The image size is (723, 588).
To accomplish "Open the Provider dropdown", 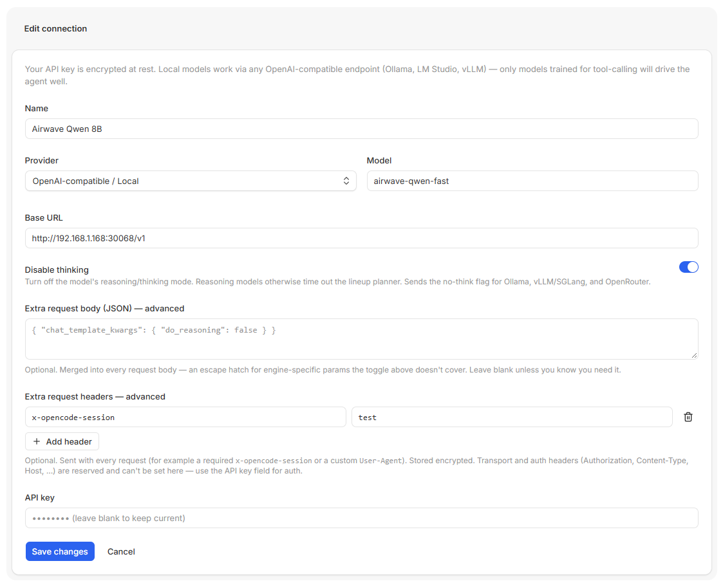I will (x=191, y=181).
